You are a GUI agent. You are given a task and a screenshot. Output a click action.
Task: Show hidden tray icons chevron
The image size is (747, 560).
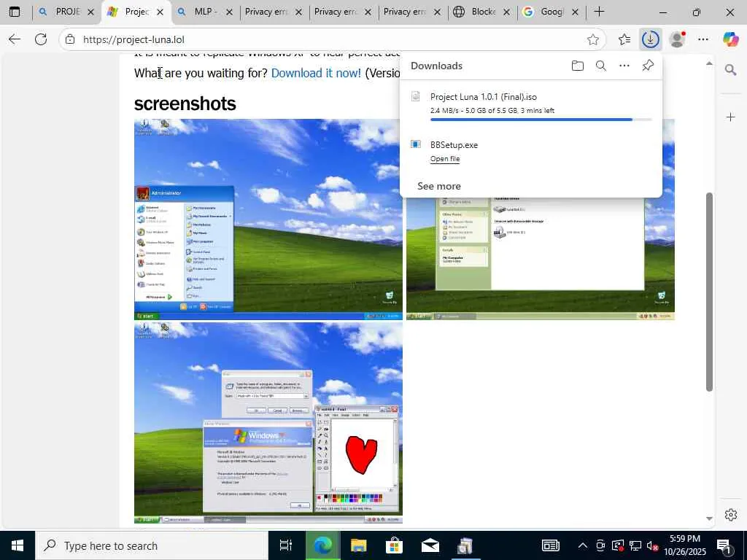(582, 545)
